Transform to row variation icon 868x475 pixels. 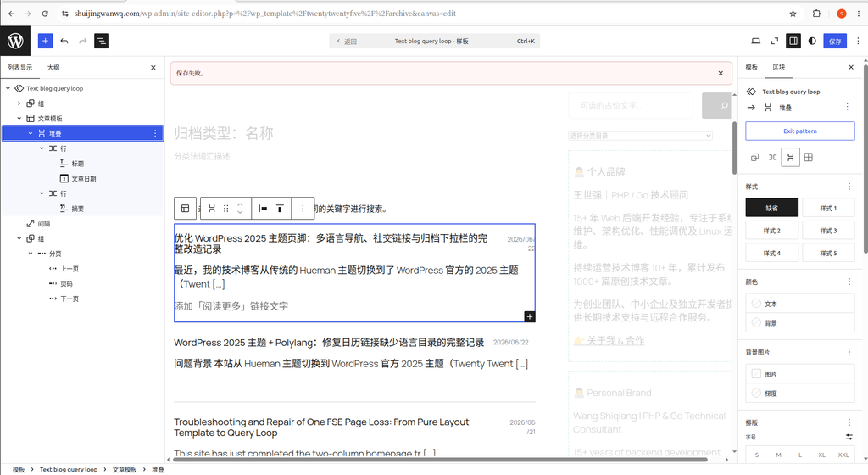pyautogui.click(x=772, y=157)
